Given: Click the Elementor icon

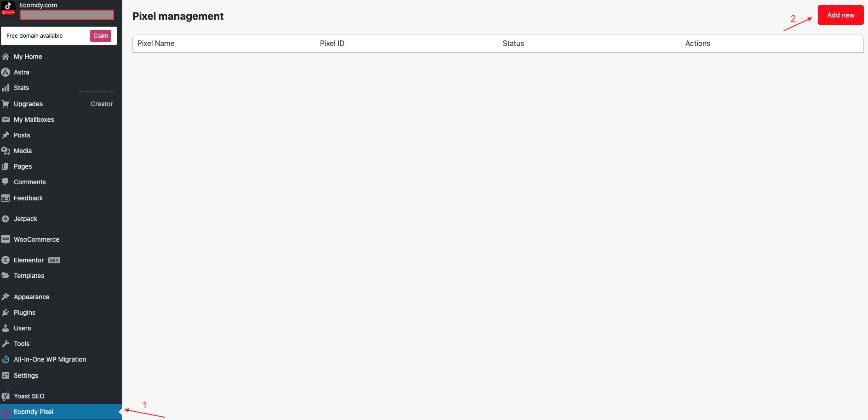Looking at the screenshot, I should coord(6,260).
